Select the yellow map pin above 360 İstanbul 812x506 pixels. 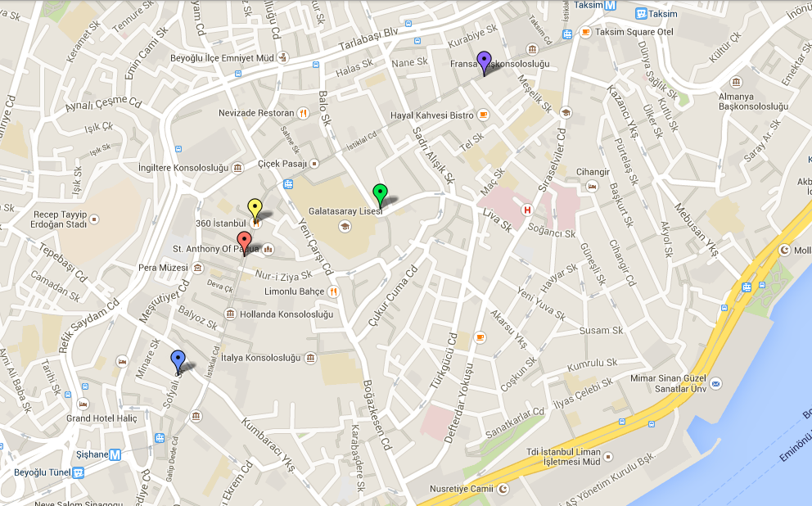coord(255,210)
